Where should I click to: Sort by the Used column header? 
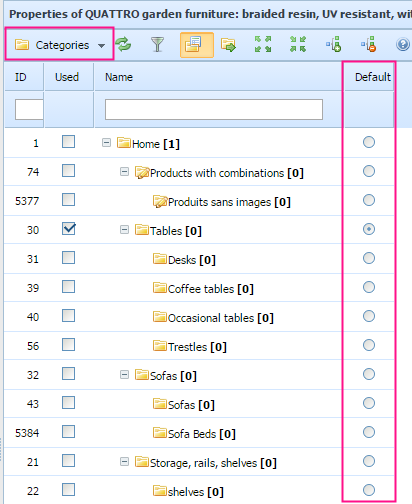pos(67,77)
